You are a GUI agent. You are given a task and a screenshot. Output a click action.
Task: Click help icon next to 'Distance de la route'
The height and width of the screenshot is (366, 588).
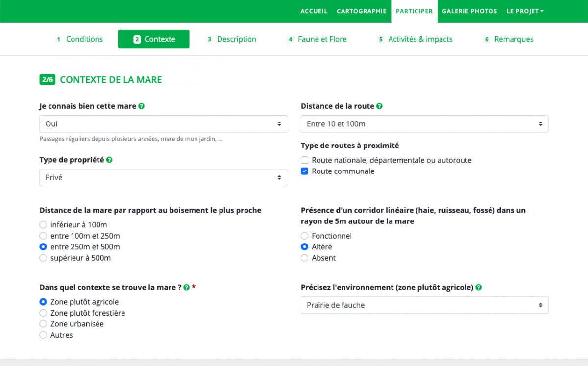[x=379, y=106]
